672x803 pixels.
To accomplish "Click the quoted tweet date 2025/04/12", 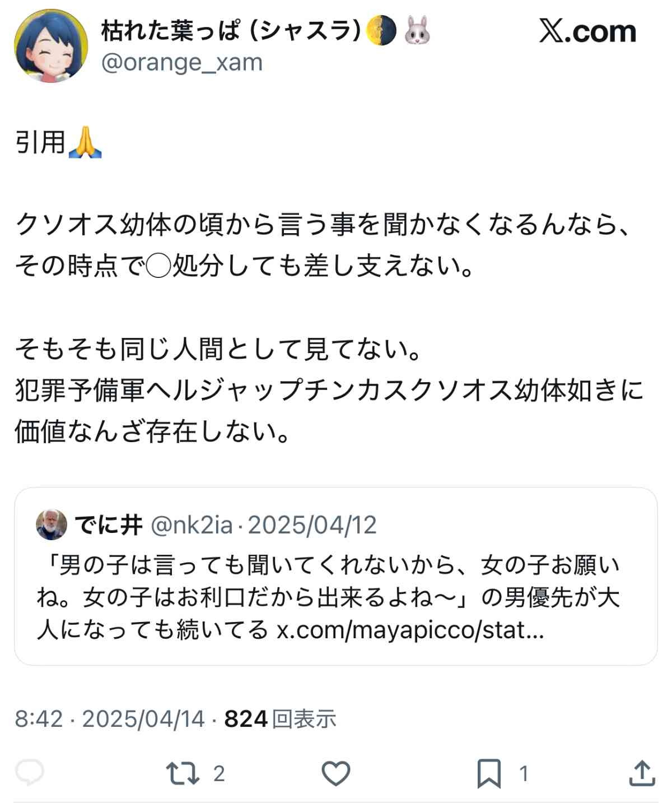I will pyautogui.click(x=312, y=525).
